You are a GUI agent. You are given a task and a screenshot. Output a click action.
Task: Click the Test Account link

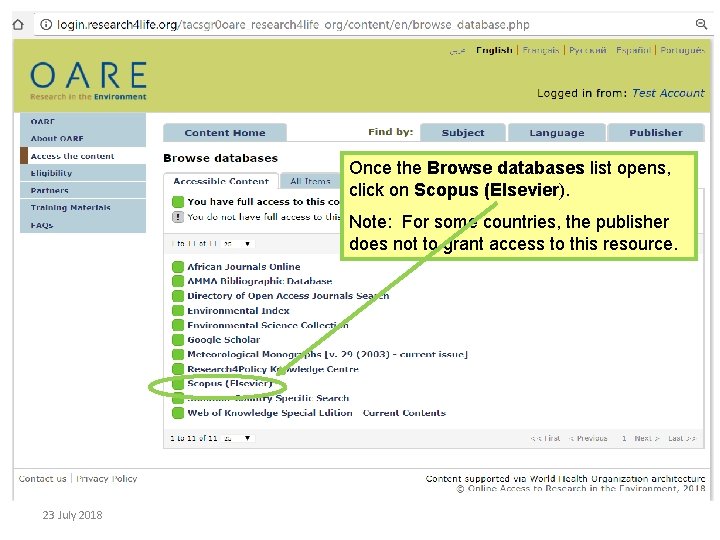coord(668,93)
